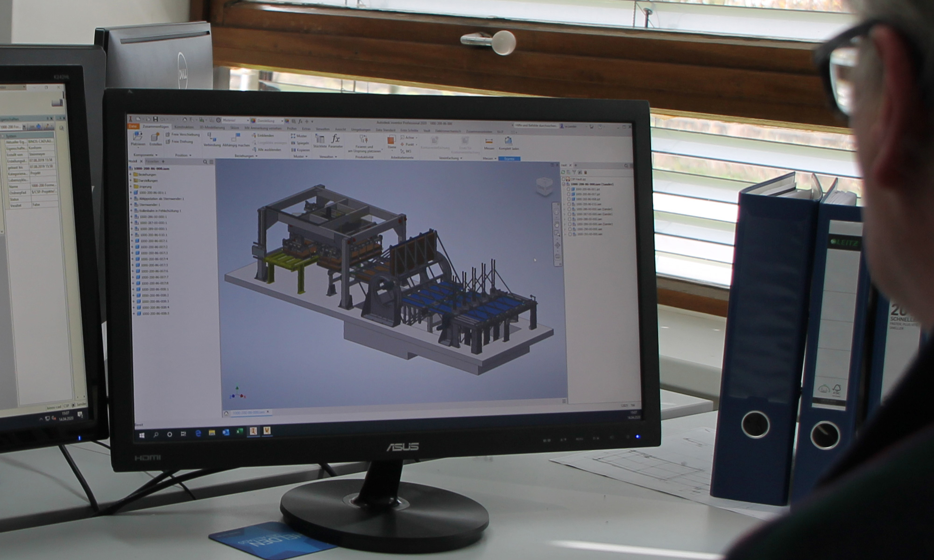This screenshot has height=560, width=934.
Task: Expand the Beziehungen folder in browser
Action: [131, 174]
